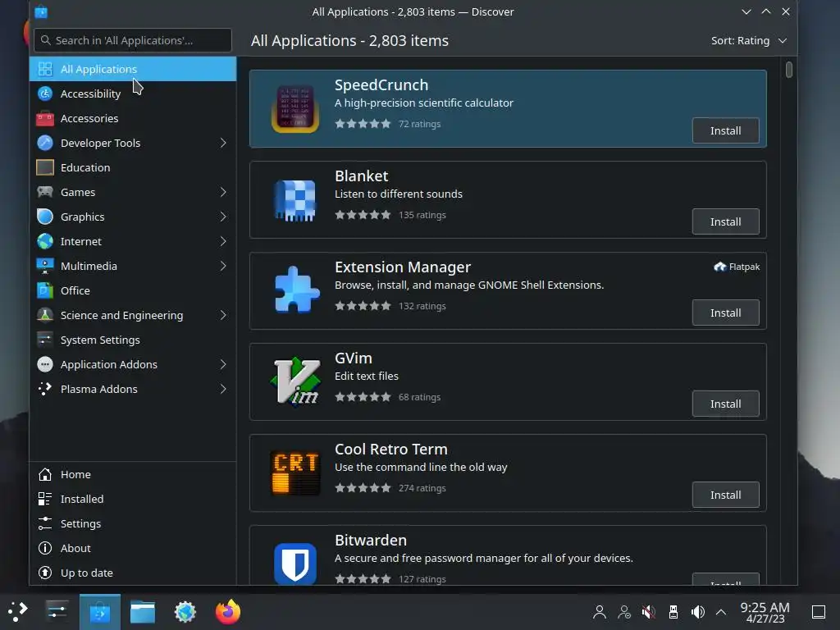Viewport: 840px width, 630px height.
Task: Install SpeedCrunch
Action: [725, 130]
